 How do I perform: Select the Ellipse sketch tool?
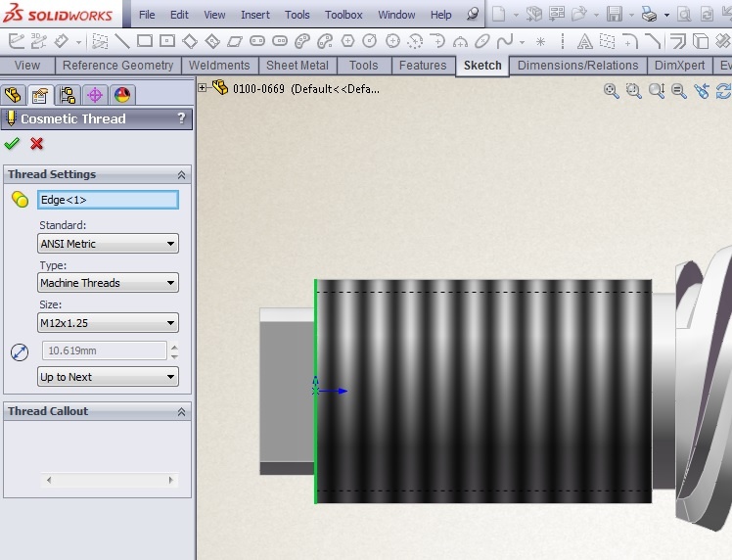coord(482,41)
